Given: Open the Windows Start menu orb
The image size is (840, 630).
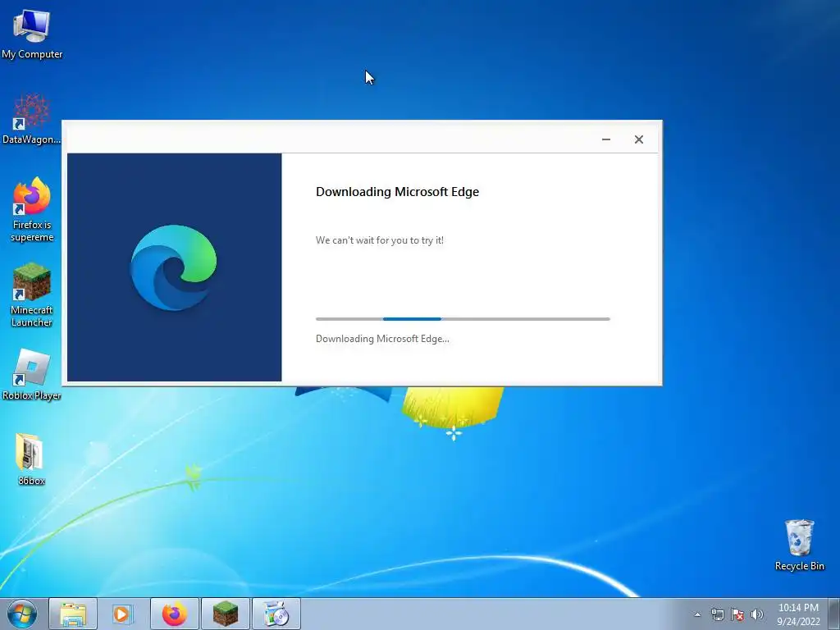Looking at the screenshot, I should (x=22, y=614).
